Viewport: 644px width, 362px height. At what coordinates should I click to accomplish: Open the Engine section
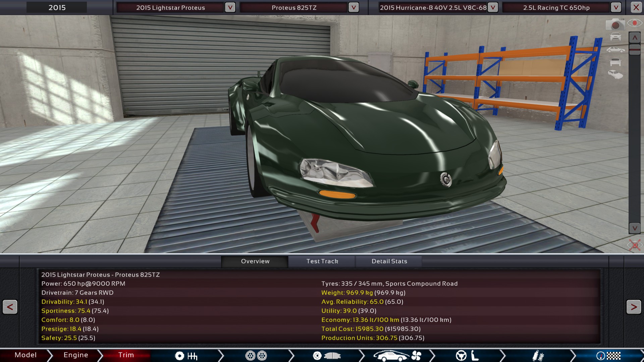click(x=76, y=355)
